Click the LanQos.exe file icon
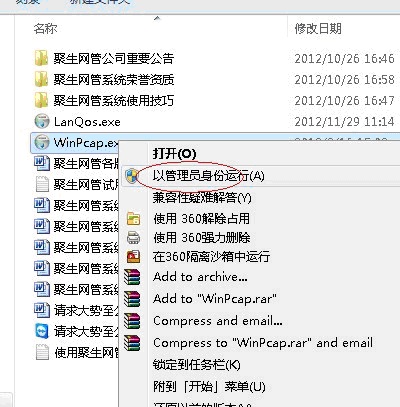The width and height of the screenshot is (400, 407). pos(42,121)
